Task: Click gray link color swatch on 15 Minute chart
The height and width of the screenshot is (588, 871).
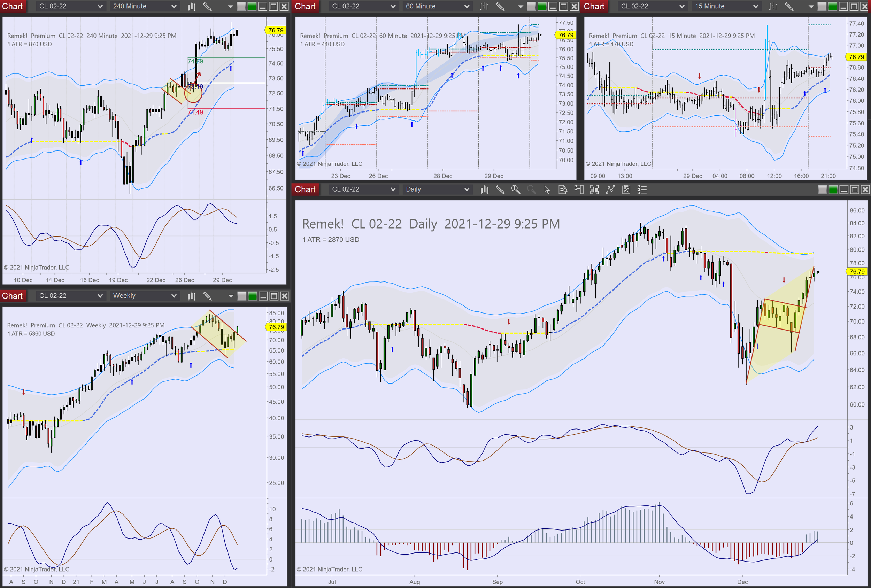Action: (x=822, y=6)
